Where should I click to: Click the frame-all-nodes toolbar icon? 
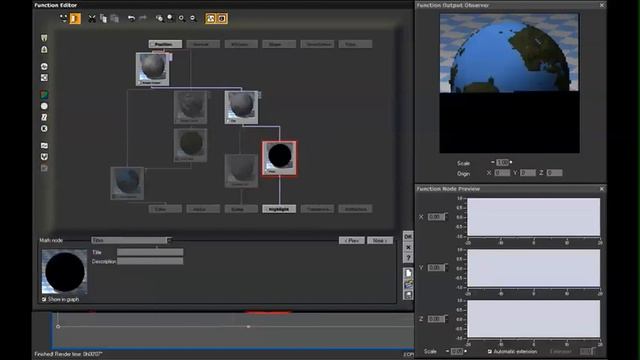tap(63, 18)
